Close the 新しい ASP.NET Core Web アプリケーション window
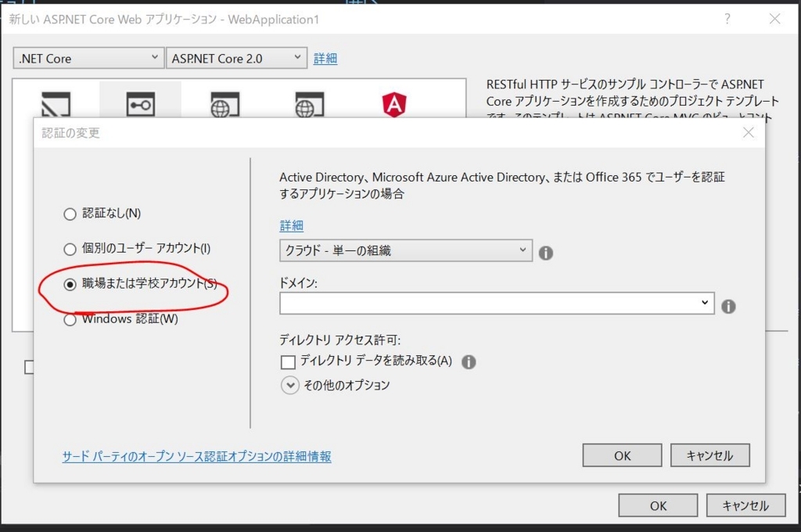This screenshot has height=532, width=801. click(x=775, y=19)
